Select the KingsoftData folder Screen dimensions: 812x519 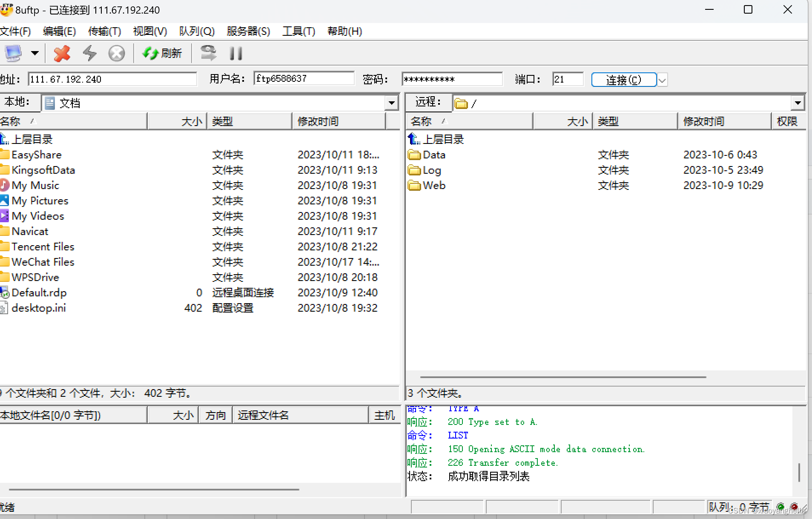(x=38, y=170)
